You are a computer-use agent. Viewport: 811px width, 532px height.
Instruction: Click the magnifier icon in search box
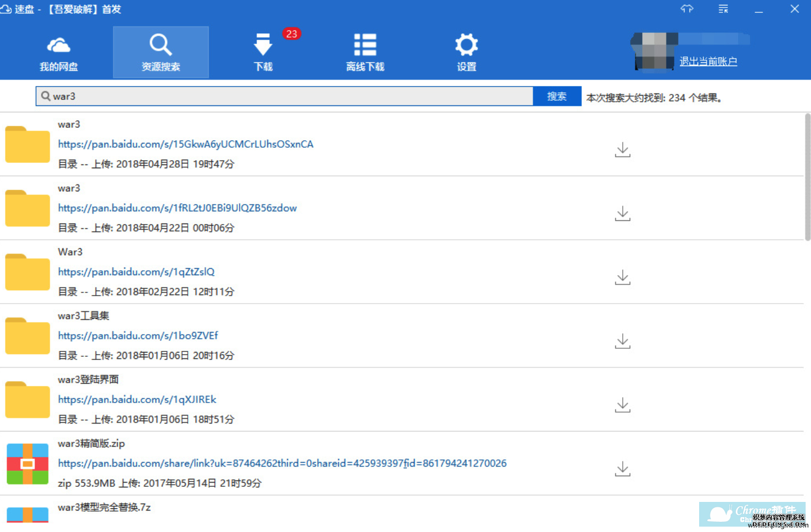[46, 96]
